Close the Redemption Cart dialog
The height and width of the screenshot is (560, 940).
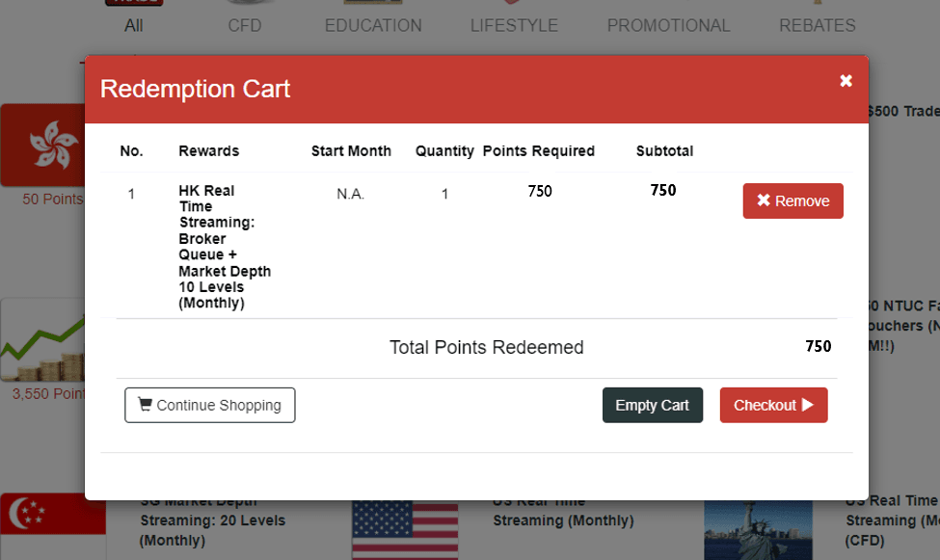click(x=846, y=81)
